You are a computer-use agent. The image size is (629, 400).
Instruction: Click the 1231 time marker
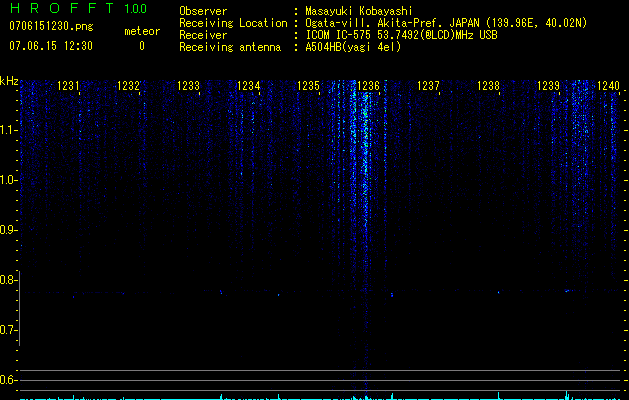pyautogui.click(x=68, y=86)
